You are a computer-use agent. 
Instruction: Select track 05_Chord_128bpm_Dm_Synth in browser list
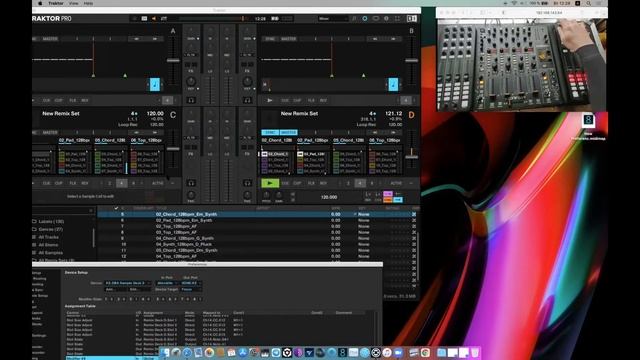click(x=187, y=250)
